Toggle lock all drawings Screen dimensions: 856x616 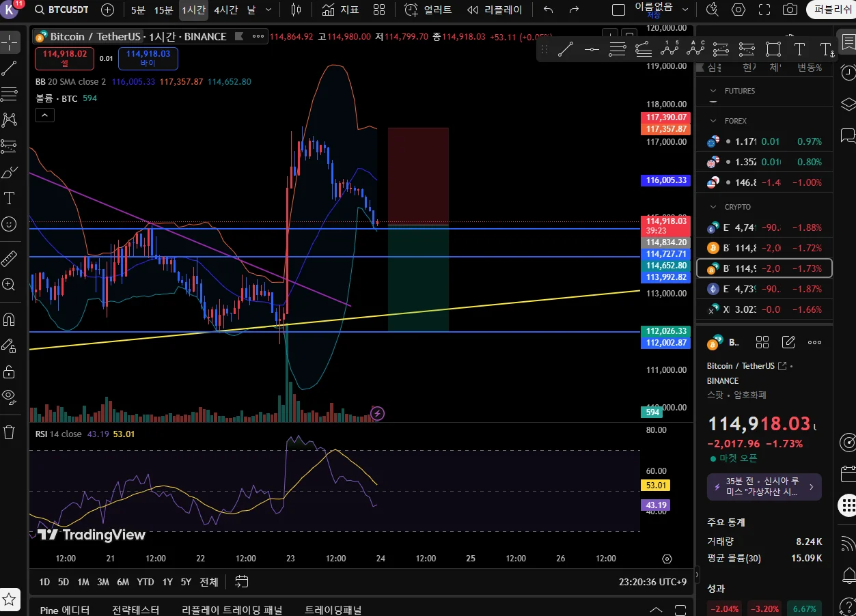tap(10, 372)
